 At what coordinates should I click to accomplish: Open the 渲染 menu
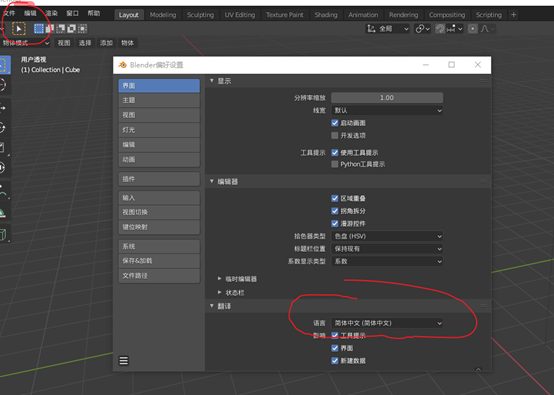(52, 13)
